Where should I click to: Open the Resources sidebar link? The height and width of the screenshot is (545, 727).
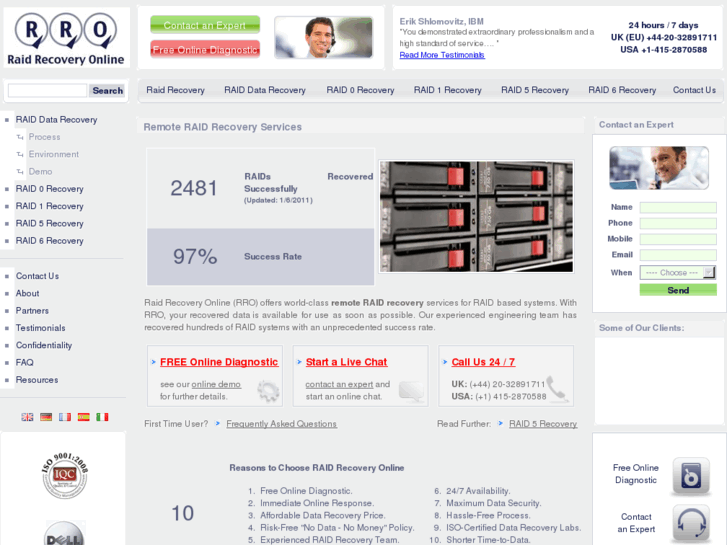click(37, 380)
